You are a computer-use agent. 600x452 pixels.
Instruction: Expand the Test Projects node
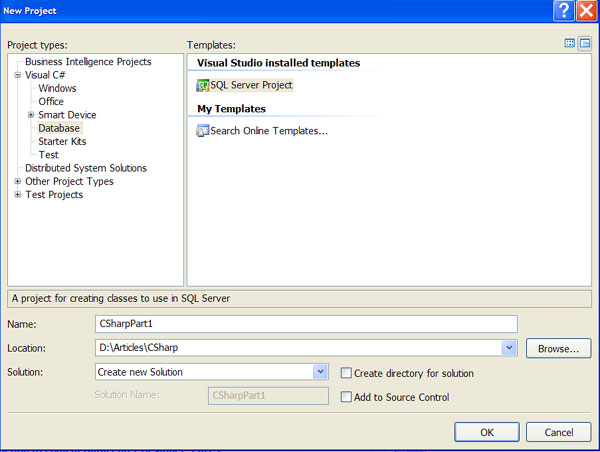18,194
